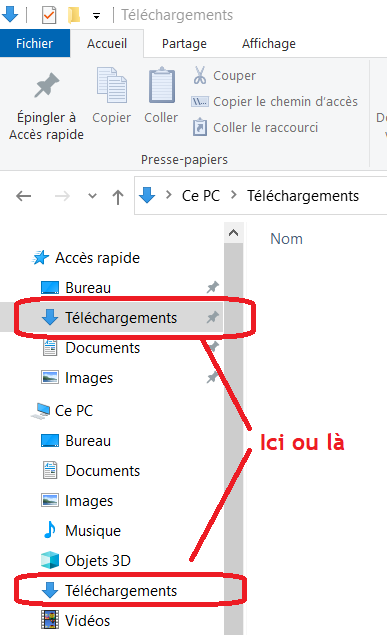Go up one folder level with the up arrow
Viewport: 387px width, 635px height.
pos(118,197)
